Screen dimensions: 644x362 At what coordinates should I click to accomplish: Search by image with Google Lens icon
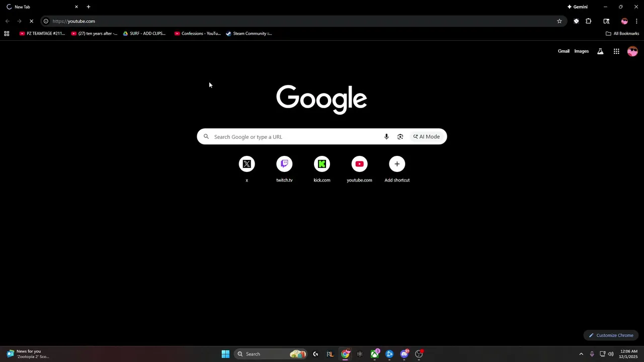click(x=400, y=137)
